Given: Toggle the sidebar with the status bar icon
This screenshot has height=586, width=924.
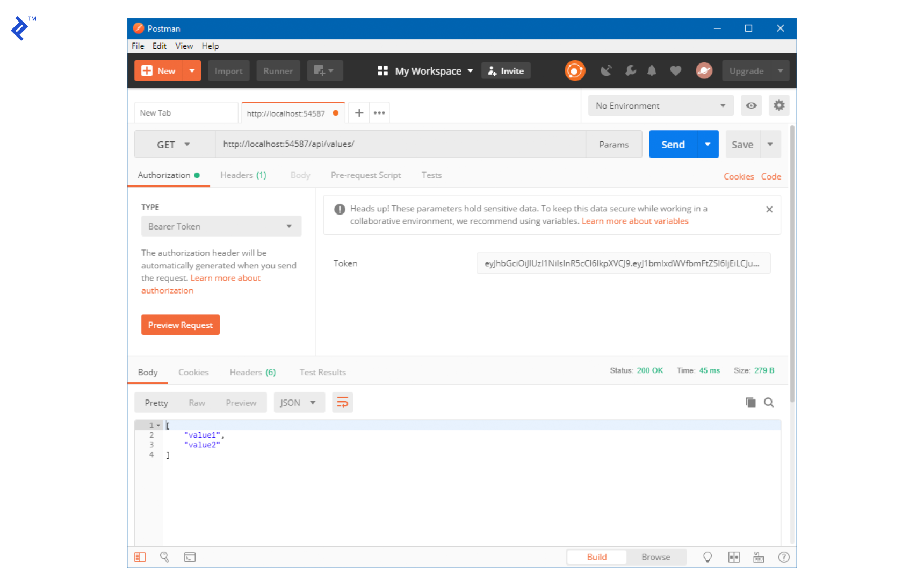Looking at the screenshot, I should click(x=140, y=557).
